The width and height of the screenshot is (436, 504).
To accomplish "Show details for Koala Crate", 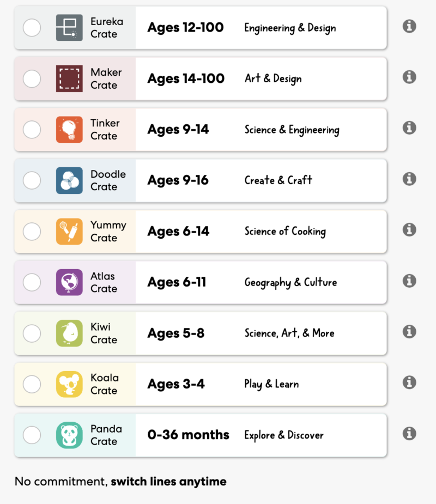I will point(409,382).
